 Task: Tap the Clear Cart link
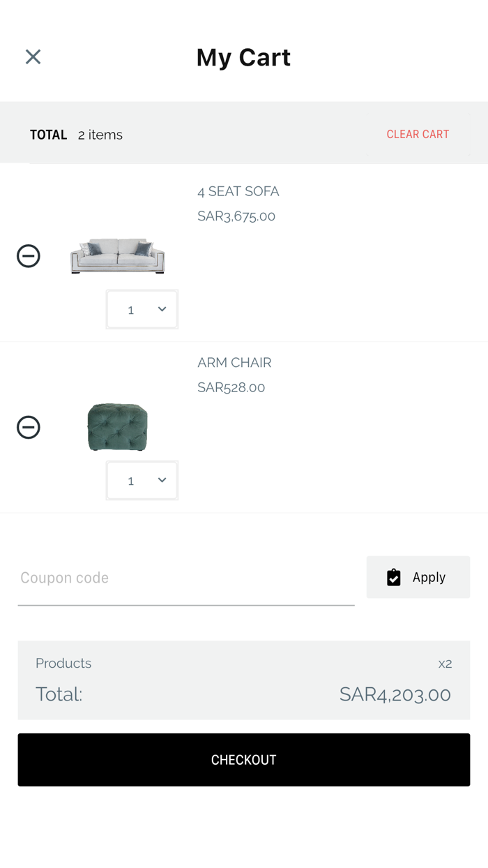pyautogui.click(x=418, y=134)
